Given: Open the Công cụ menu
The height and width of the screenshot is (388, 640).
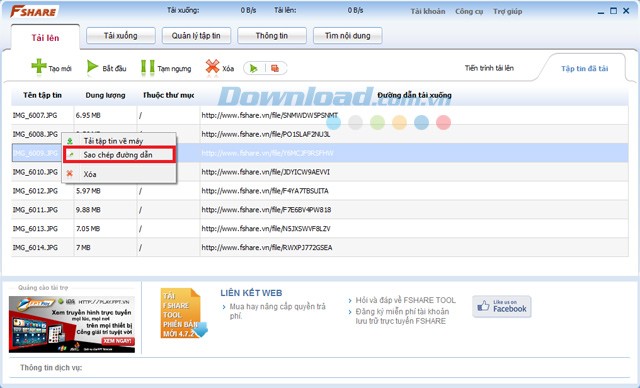Looking at the screenshot, I should point(469,11).
